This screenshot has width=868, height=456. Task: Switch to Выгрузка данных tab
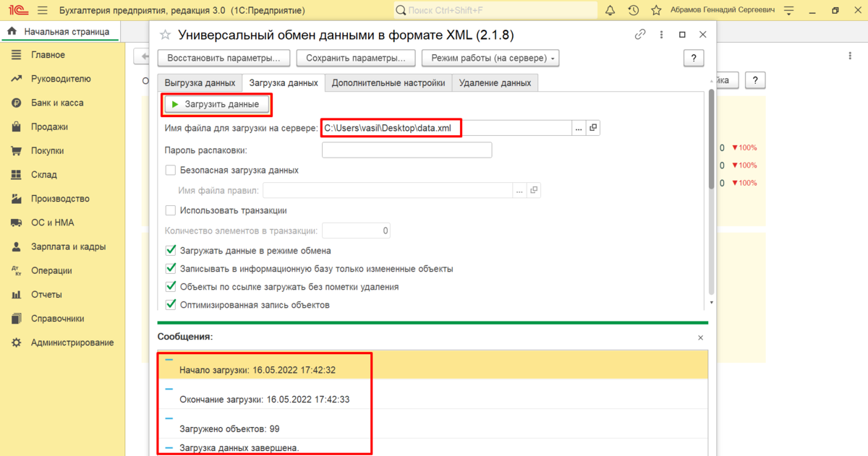pyautogui.click(x=200, y=83)
